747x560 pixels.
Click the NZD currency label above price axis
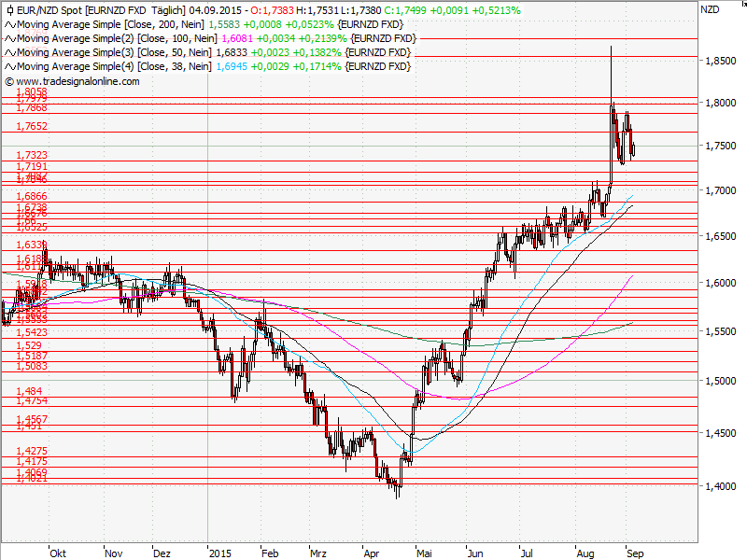(710, 8)
